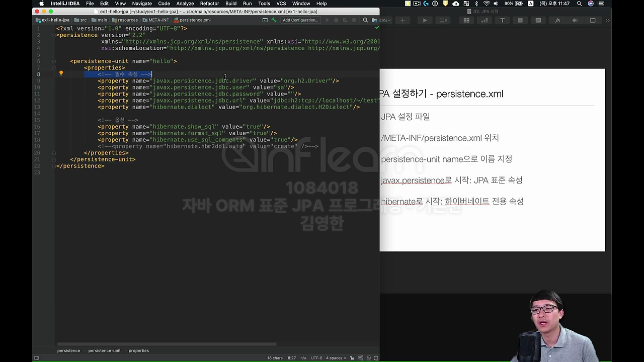Click the 8:27 line-column indicator

tap(292, 358)
